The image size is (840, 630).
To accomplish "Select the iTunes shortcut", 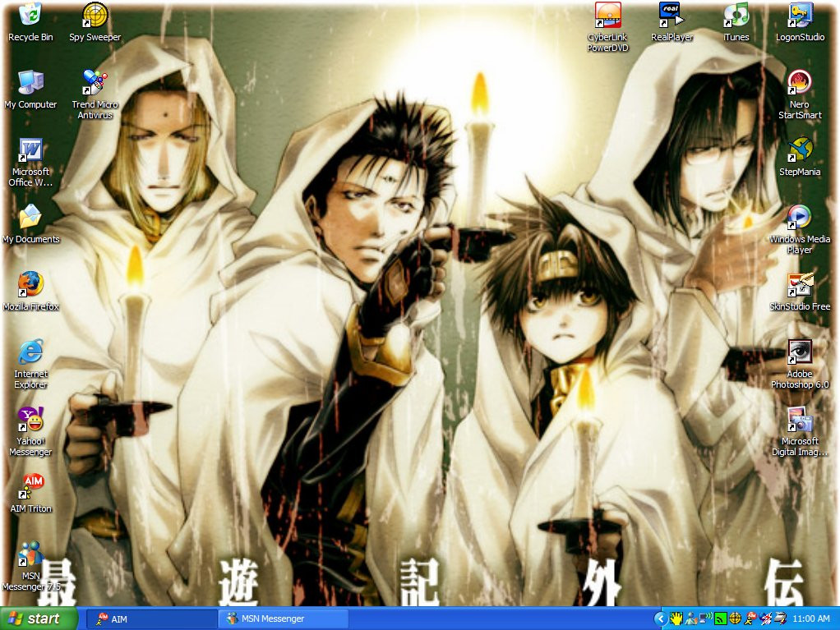I will pos(736,22).
